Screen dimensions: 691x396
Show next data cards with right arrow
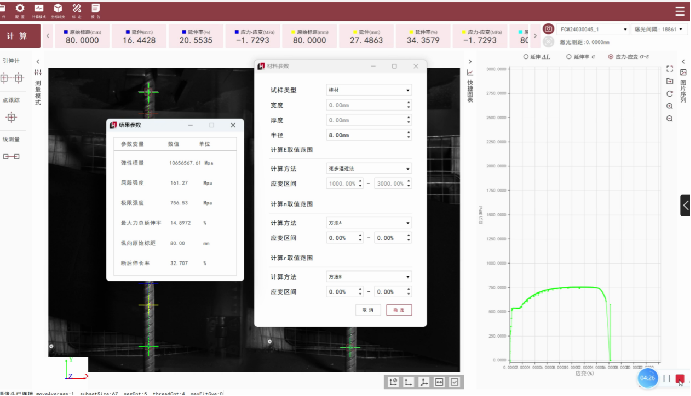click(535, 36)
